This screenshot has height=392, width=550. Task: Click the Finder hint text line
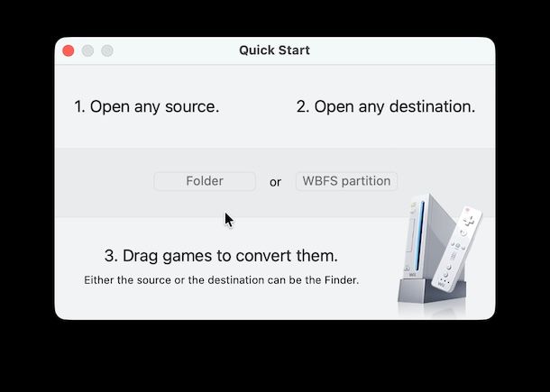[x=222, y=280]
